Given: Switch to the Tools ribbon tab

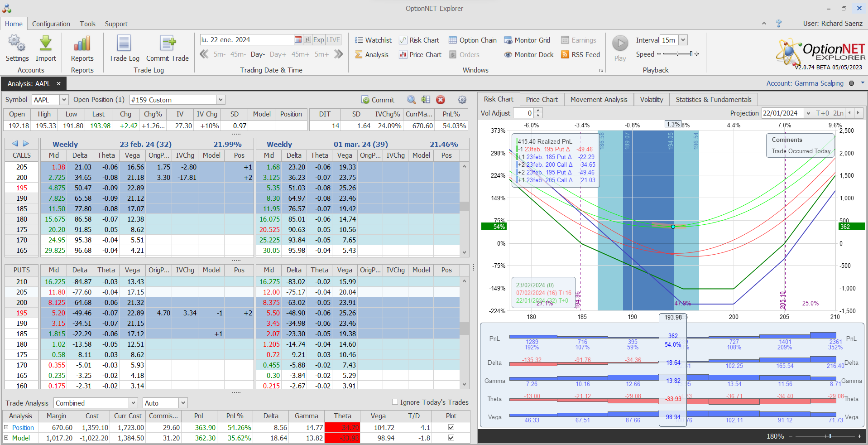Looking at the screenshot, I should click(88, 24).
